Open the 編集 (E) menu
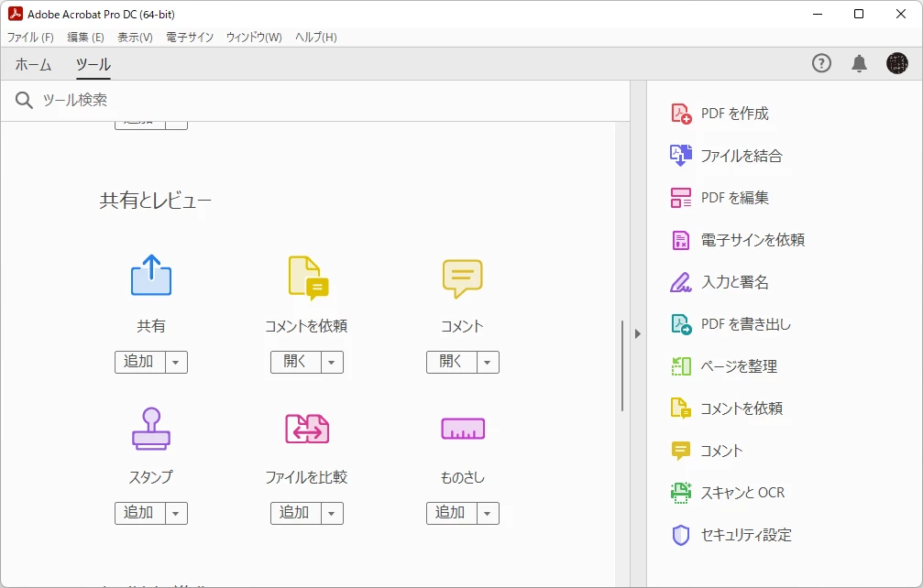The width and height of the screenshot is (923, 588). click(x=86, y=37)
